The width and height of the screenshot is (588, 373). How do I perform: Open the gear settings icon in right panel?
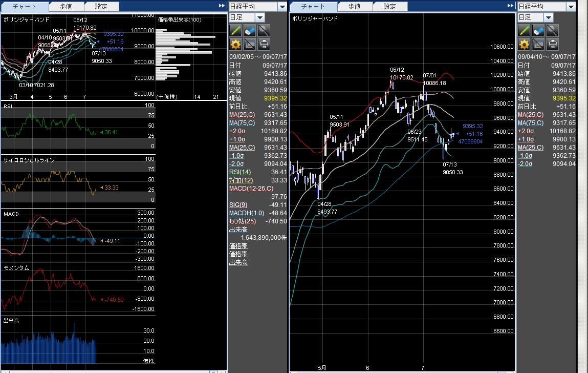524,44
